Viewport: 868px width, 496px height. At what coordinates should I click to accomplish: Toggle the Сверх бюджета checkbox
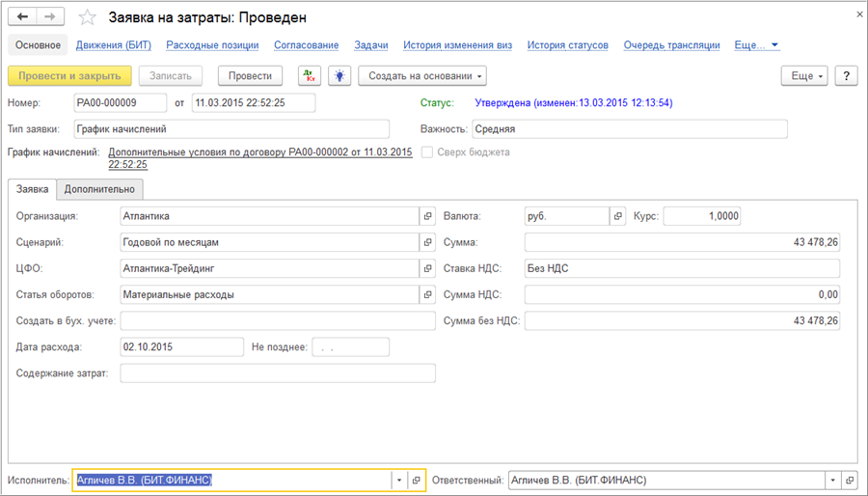(x=427, y=152)
